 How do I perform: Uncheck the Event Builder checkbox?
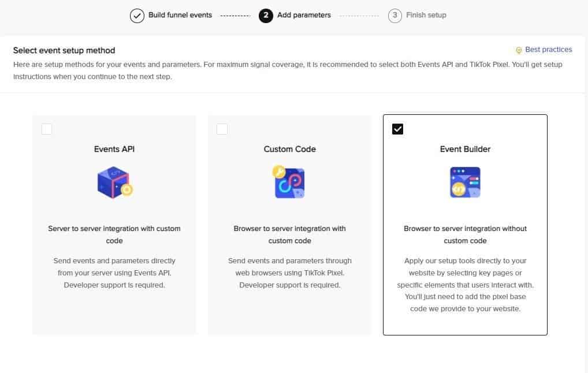[397, 129]
